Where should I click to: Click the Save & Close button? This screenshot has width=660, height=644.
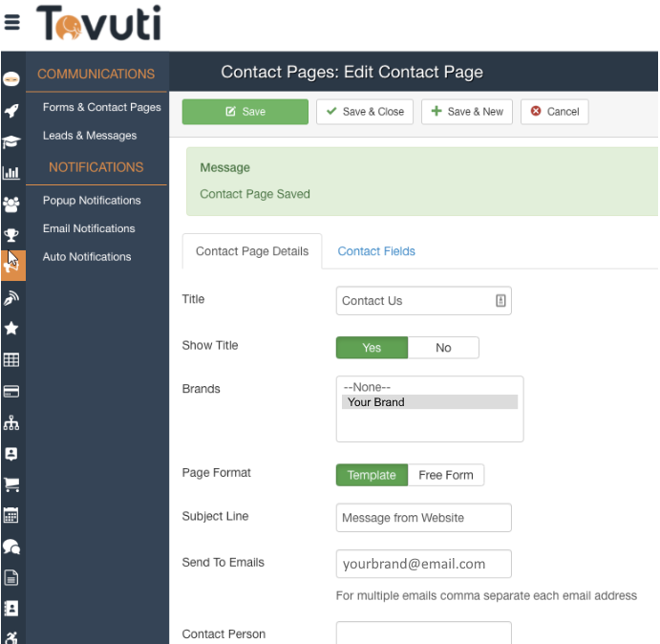365,112
